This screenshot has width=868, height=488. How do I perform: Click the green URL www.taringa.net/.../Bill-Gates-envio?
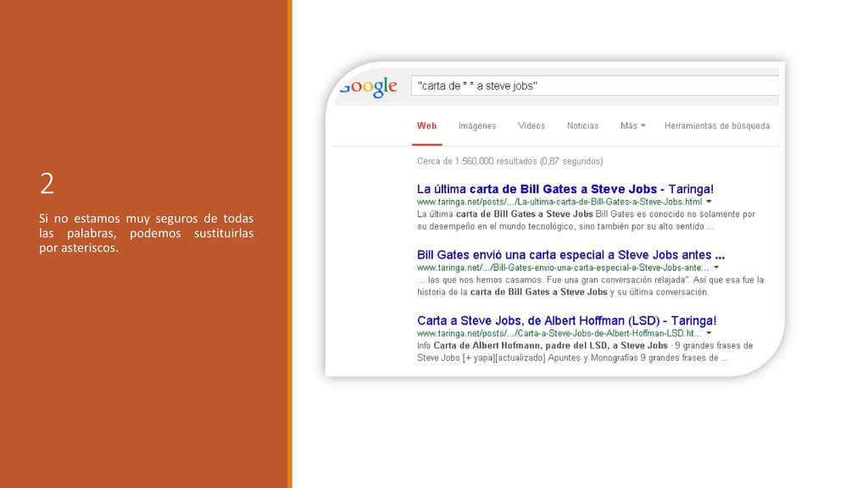tap(563, 268)
